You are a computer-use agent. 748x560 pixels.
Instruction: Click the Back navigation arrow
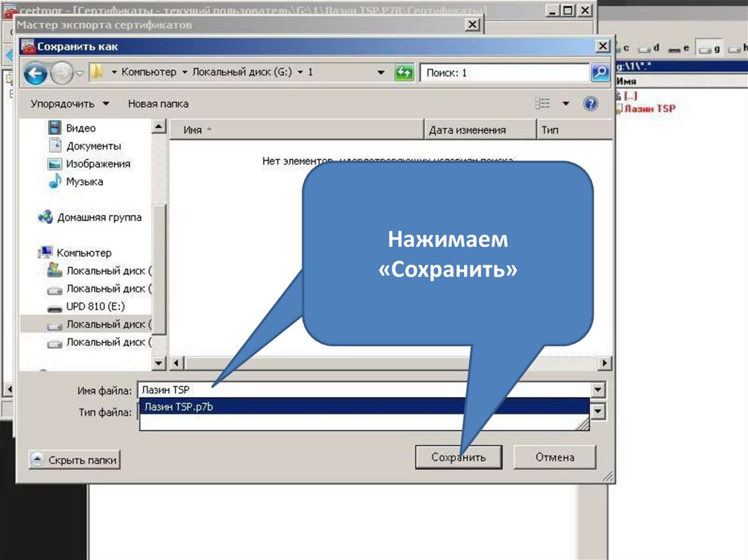click(35, 74)
